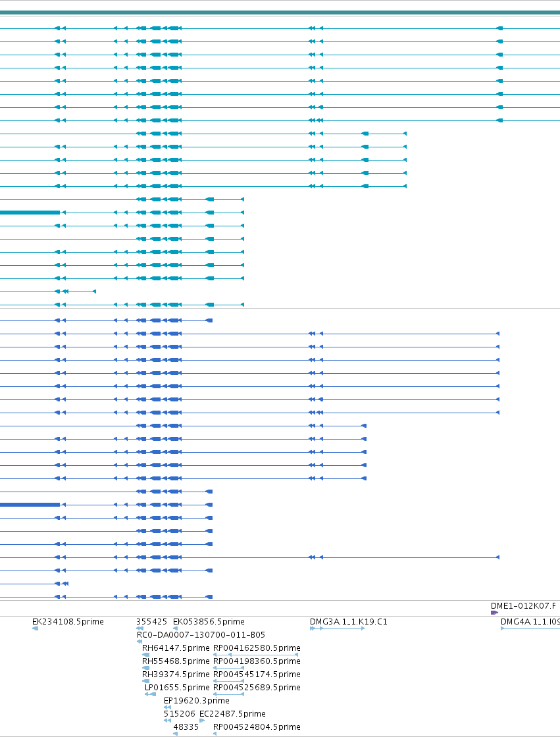The width and height of the screenshot is (560, 737).
Task: Select the arrow glyph under EC22487.5prime
Action: pos(202,721)
